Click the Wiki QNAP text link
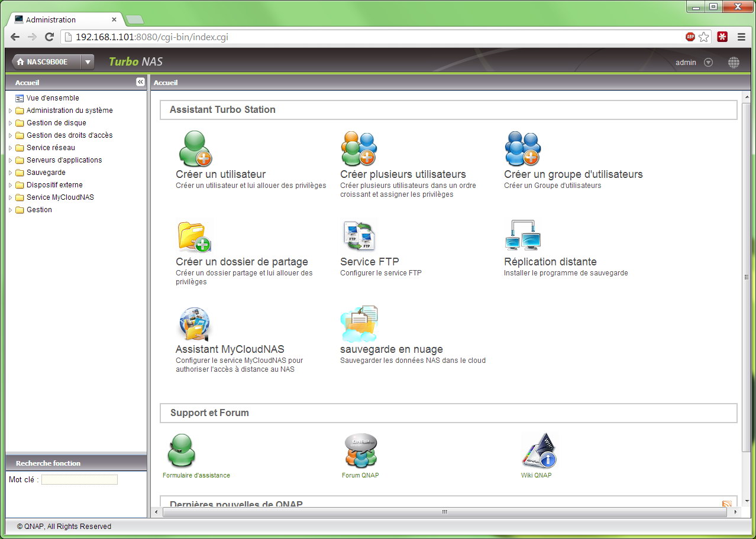This screenshot has height=539, width=756. coord(536,475)
